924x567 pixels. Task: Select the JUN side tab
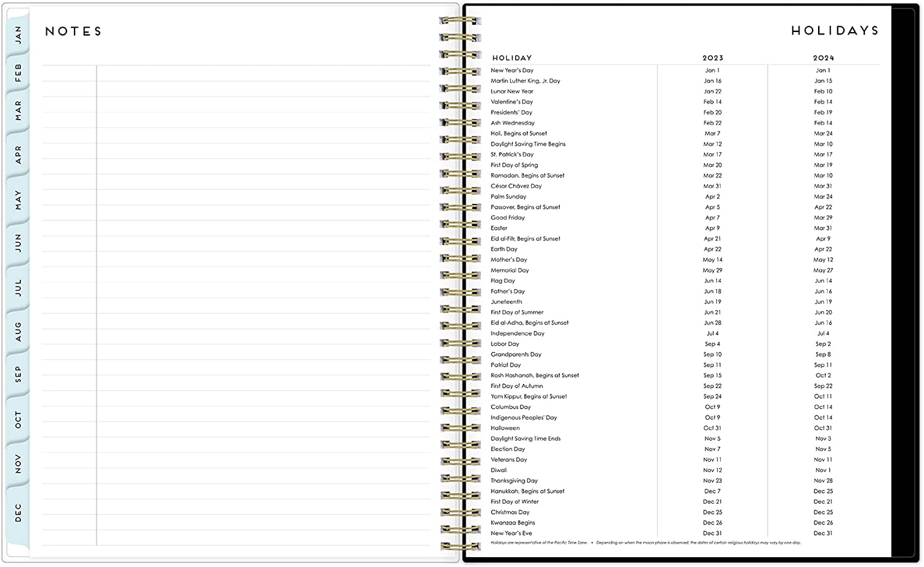pyautogui.click(x=18, y=243)
